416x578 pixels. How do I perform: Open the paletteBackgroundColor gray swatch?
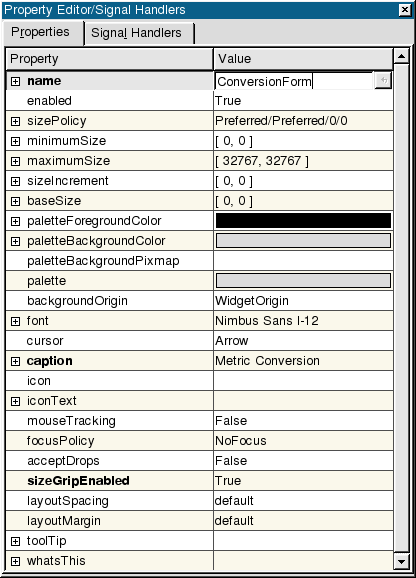click(x=303, y=241)
